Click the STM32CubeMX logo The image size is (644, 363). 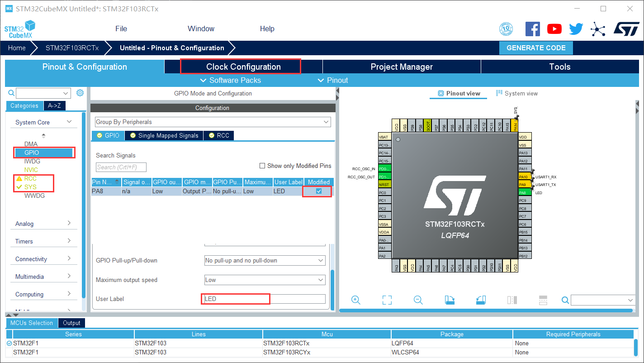[x=19, y=29]
